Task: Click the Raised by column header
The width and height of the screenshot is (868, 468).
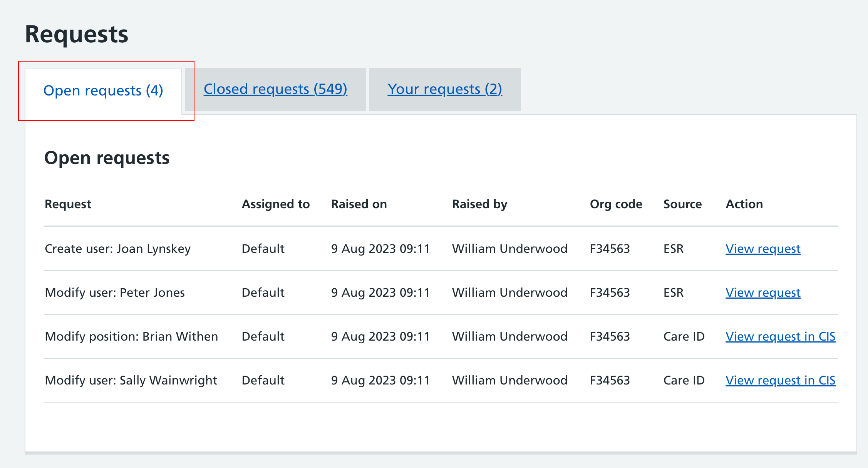Action: (480, 204)
